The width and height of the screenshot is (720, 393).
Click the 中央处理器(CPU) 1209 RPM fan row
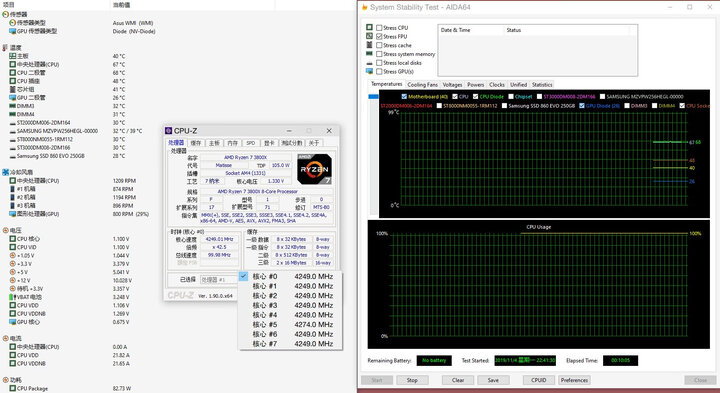point(73,181)
